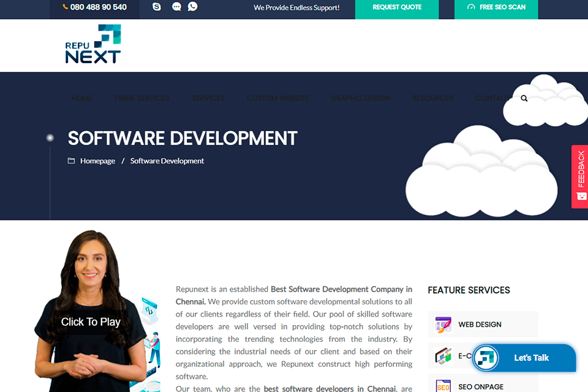Screen dimensions: 588x392
Task: Open the Web Design feature service
Action: click(483, 324)
